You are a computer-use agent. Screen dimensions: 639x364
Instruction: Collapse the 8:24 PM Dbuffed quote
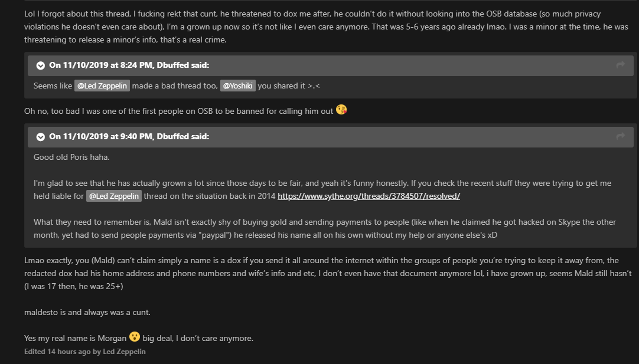(40, 65)
